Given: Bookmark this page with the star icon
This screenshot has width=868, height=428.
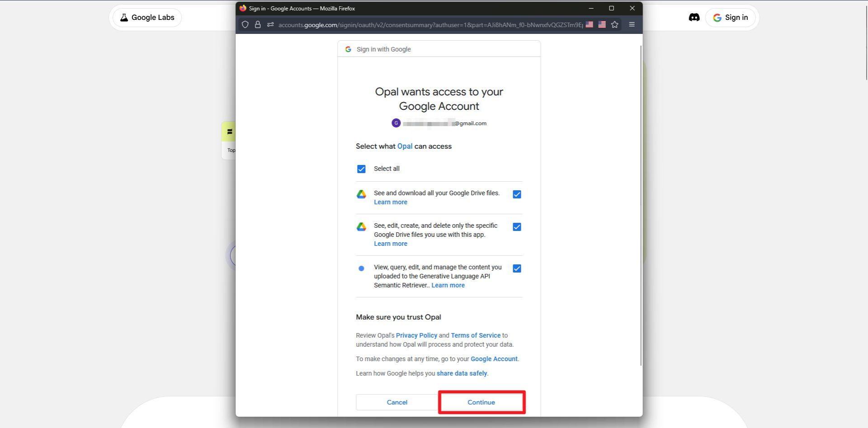Looking at the screenshot, I should coord(615,25).
